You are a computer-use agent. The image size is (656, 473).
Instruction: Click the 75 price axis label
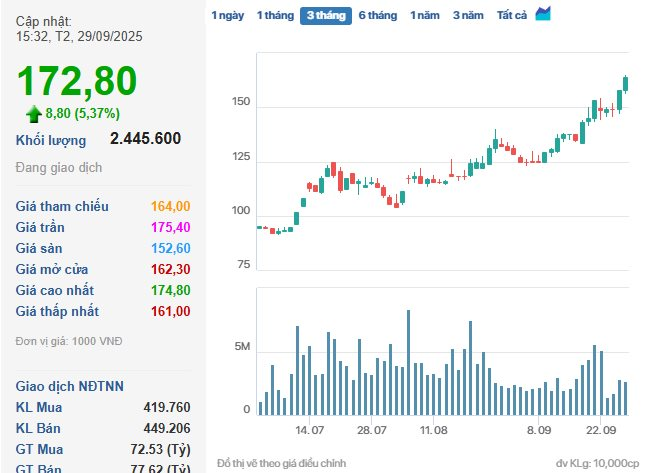tap(243, 264)
